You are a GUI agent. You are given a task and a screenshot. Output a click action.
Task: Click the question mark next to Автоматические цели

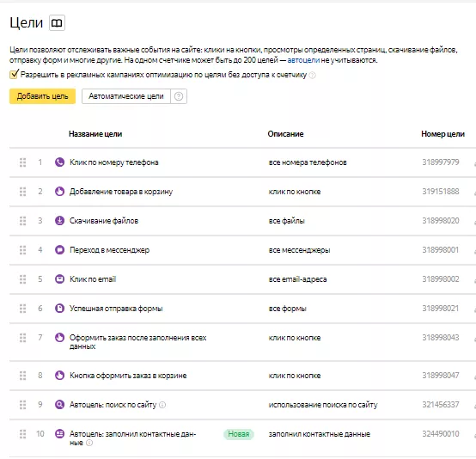coord(179,96)
